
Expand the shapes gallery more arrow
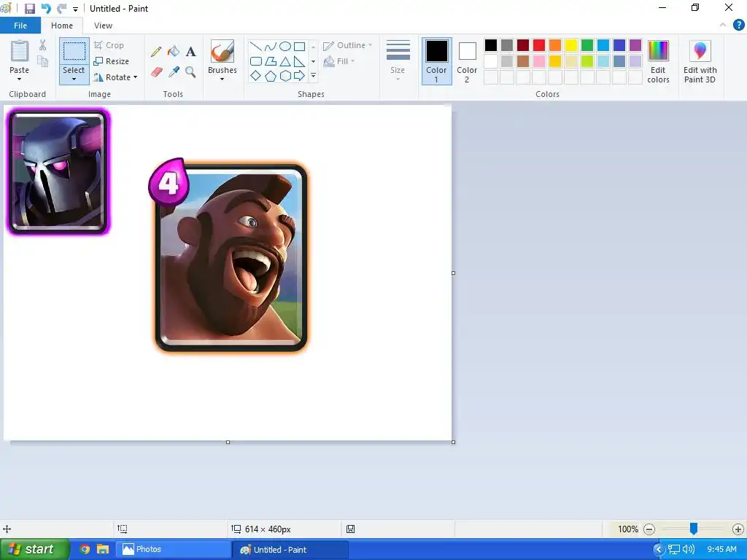(313, 76)
